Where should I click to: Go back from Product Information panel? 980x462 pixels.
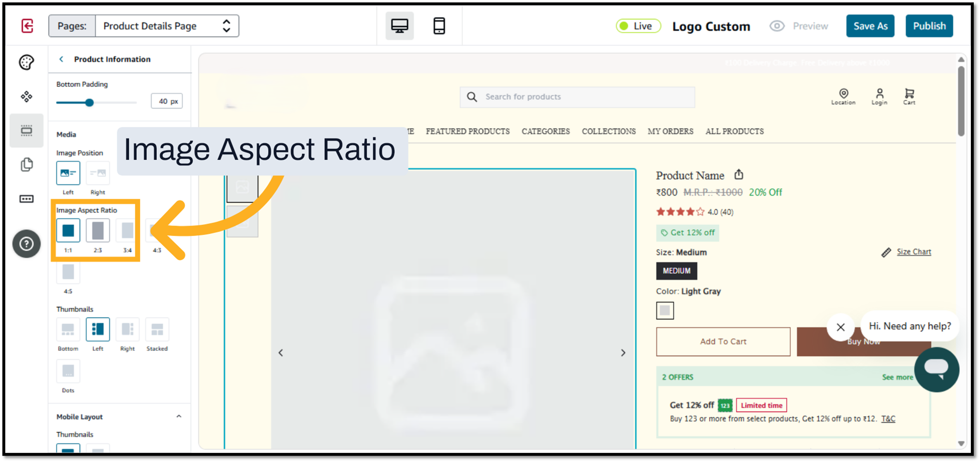(61, 59)
